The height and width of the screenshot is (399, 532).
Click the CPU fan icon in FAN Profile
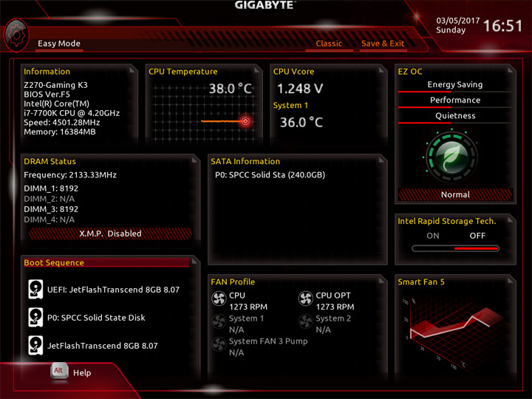(x=219, y=299)
